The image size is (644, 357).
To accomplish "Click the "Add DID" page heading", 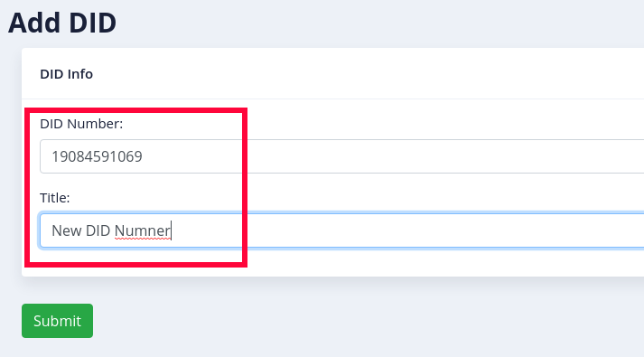I will click(x=62, y=23).
